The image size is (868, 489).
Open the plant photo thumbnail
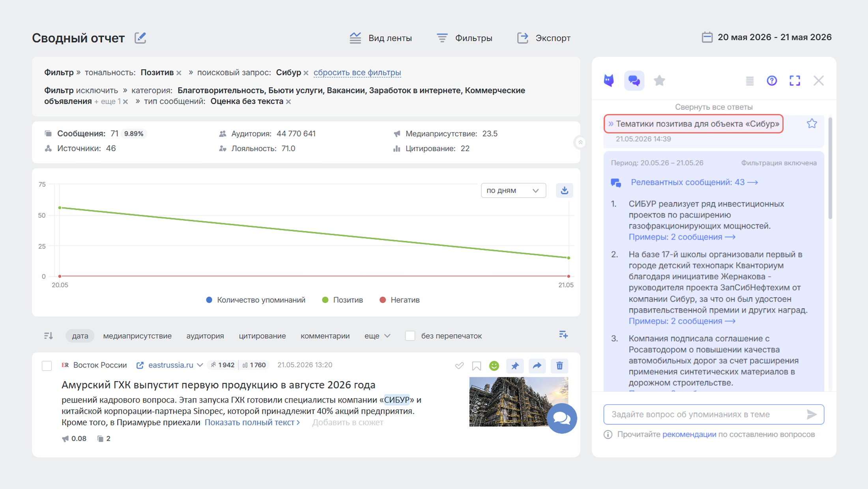click(x=518, y=402)
